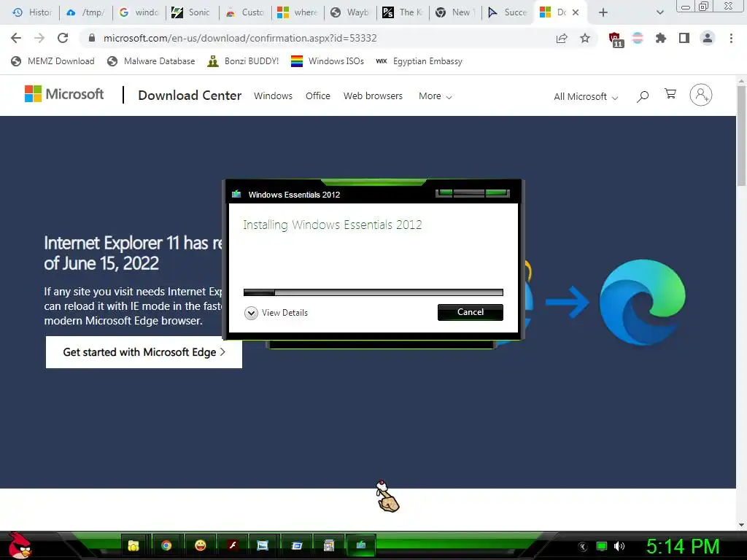Expand View Details in the installer dialog
The width and height of the screenshot is (747, 560).
point(276,313)
